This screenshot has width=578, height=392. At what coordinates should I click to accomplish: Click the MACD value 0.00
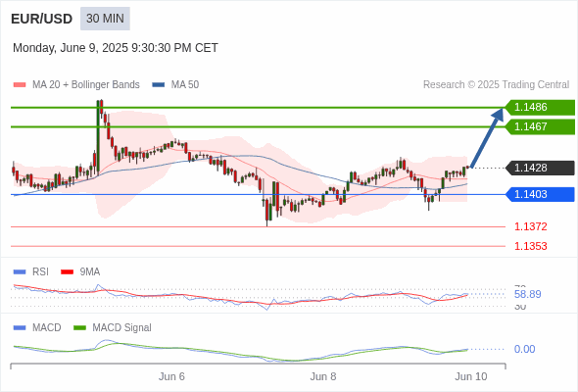524,349
